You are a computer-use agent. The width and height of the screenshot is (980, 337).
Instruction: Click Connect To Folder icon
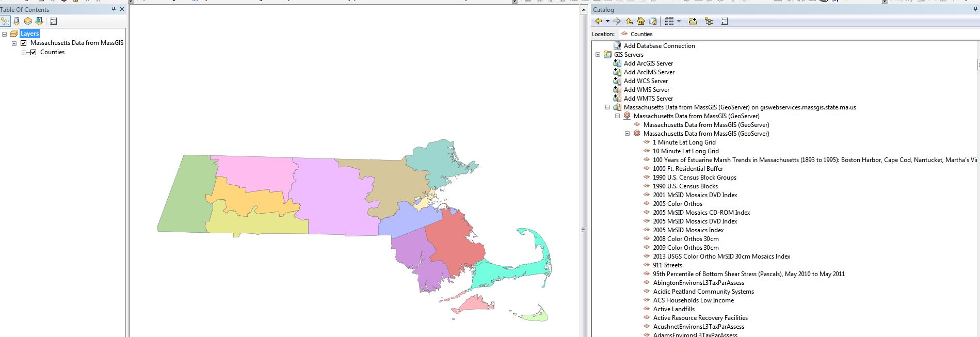(x=693, y=21)
